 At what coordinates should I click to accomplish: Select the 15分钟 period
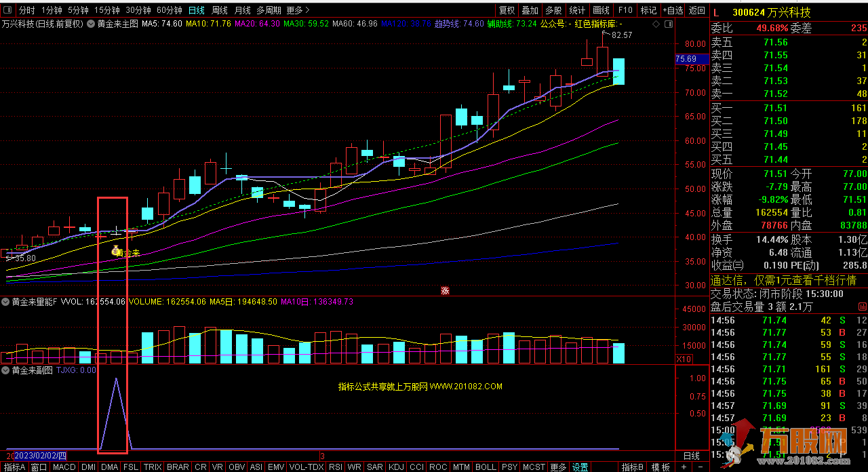point(107,10)
